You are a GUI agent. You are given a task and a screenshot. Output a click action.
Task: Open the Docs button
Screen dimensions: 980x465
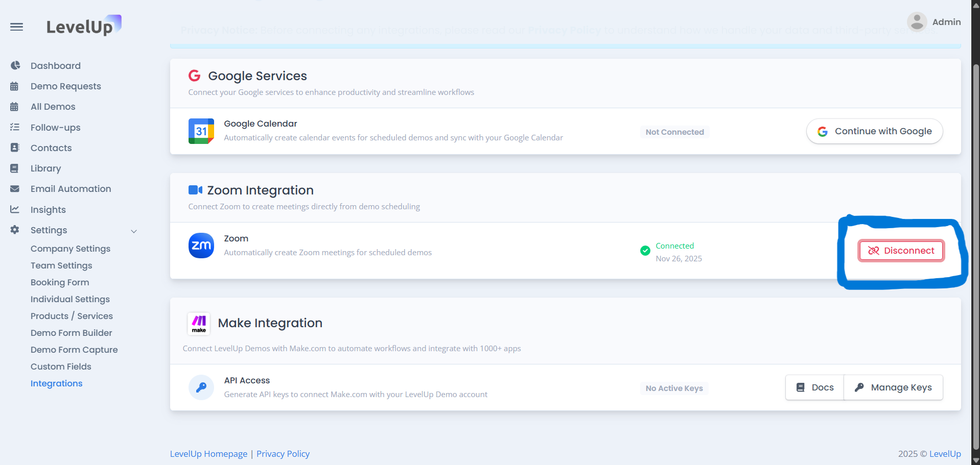815,387
